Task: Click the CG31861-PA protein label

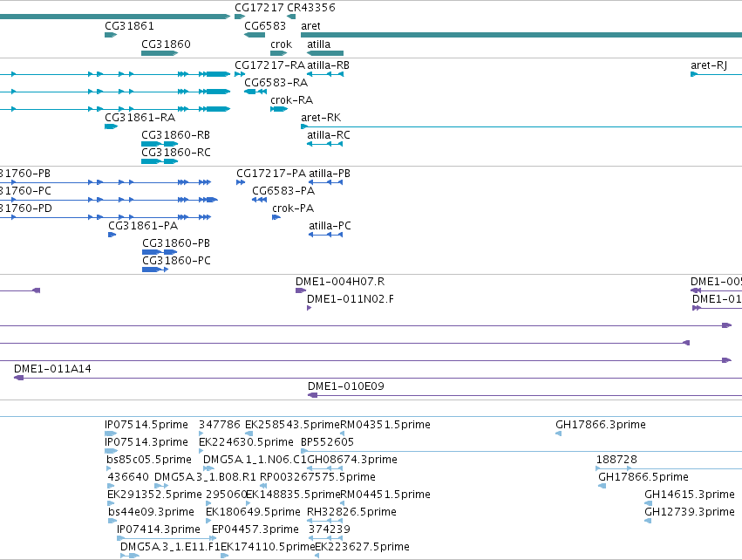Action: (143, 226)
